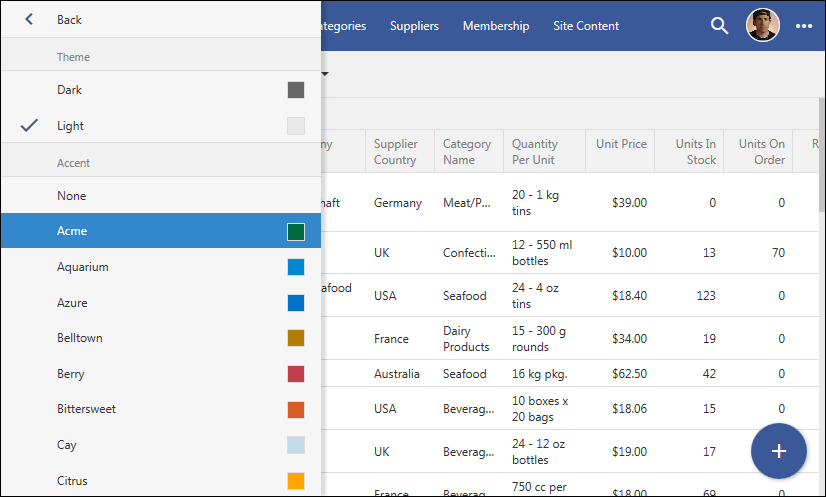Viewport: 826px width, 497px height.
Task: Click the Dairy Products category cell
Action: 466,339
